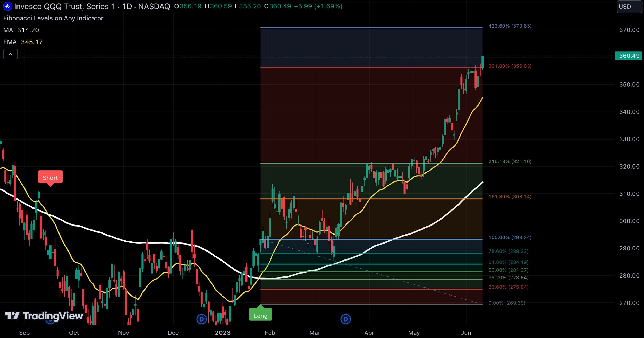This screenshot has height=338, width=644.
Task: Select the 100.00% (293.34) Fibonacci label
Action: [x=510, y=238]
